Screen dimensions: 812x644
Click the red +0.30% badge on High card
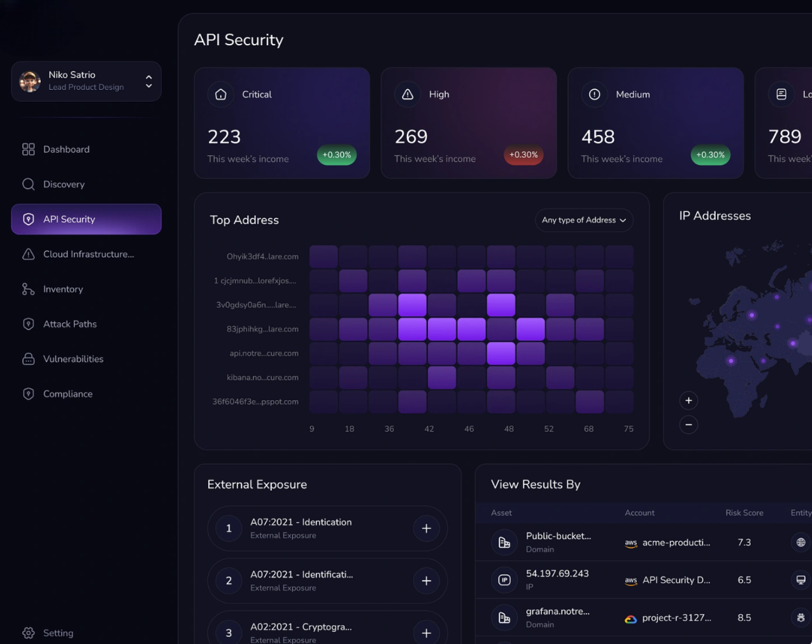tap(524, 155)
